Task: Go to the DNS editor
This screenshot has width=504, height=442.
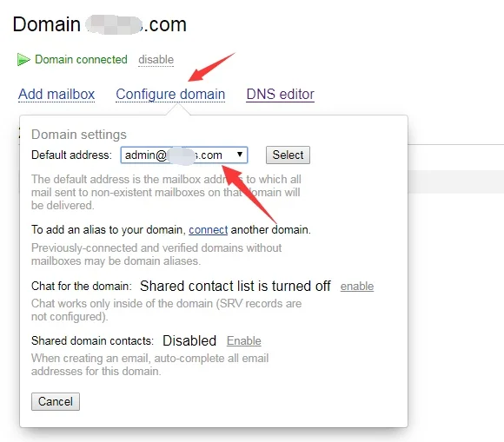Action: [x=281, y=95]
